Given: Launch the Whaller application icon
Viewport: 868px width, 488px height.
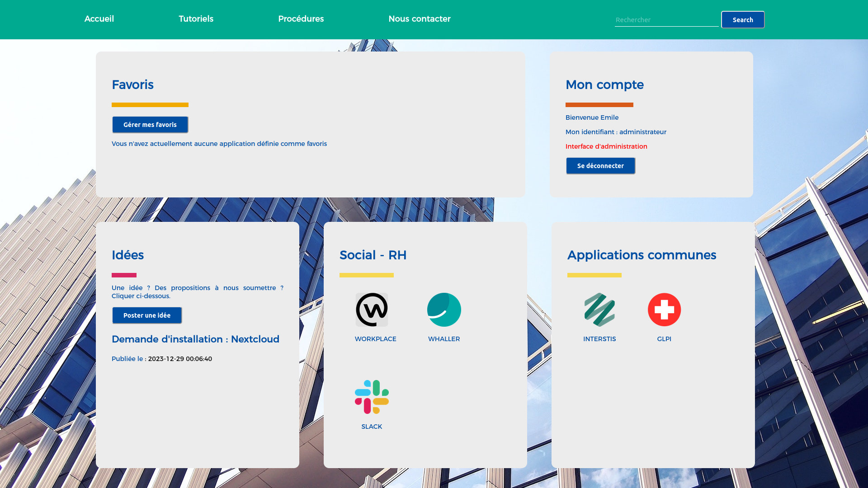Looking at the screenshot, I should 444,310.
